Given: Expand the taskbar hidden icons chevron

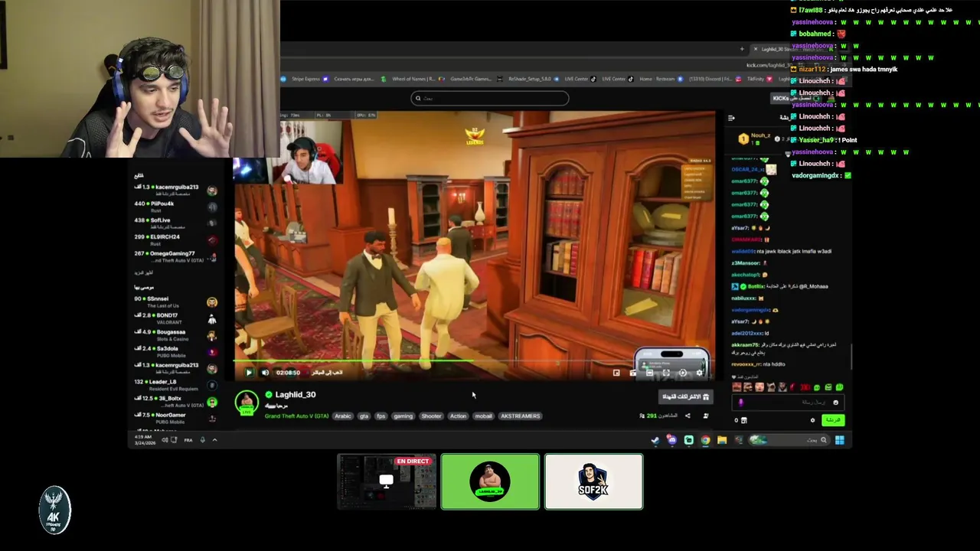Looking at the screenshot, I should point(214,440).
